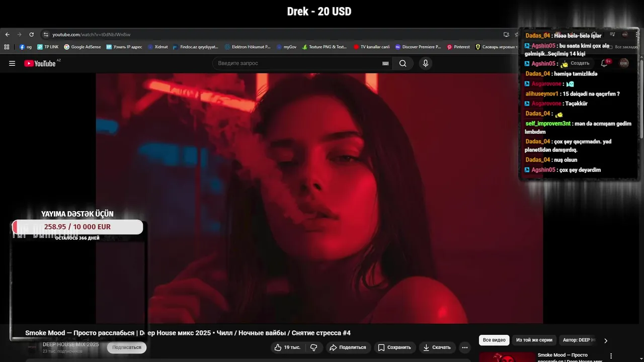Open options for the Smoke Mood suggested video

pyautogui.click(x=611, y=356)
